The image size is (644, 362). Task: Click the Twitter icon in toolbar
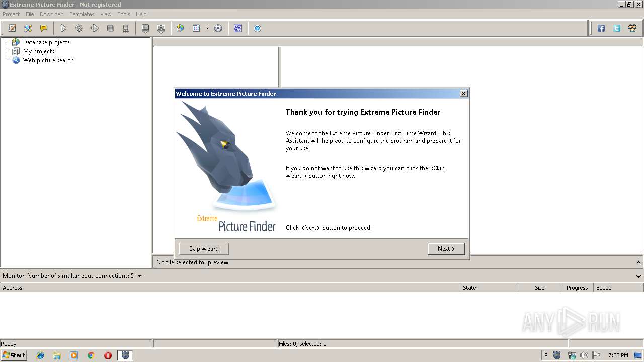coord(617,29)
